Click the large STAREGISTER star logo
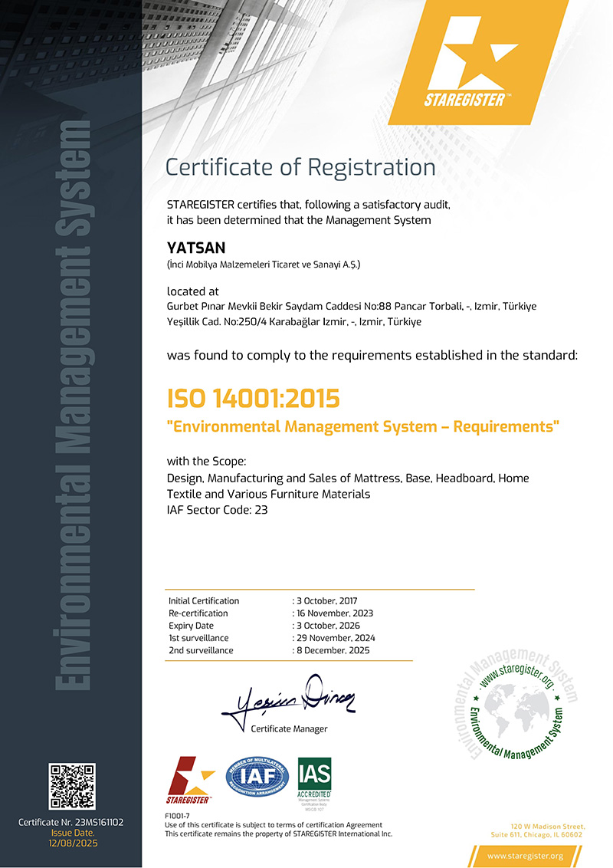This screenshot has height=868, width=613. (x=479, y=62)
